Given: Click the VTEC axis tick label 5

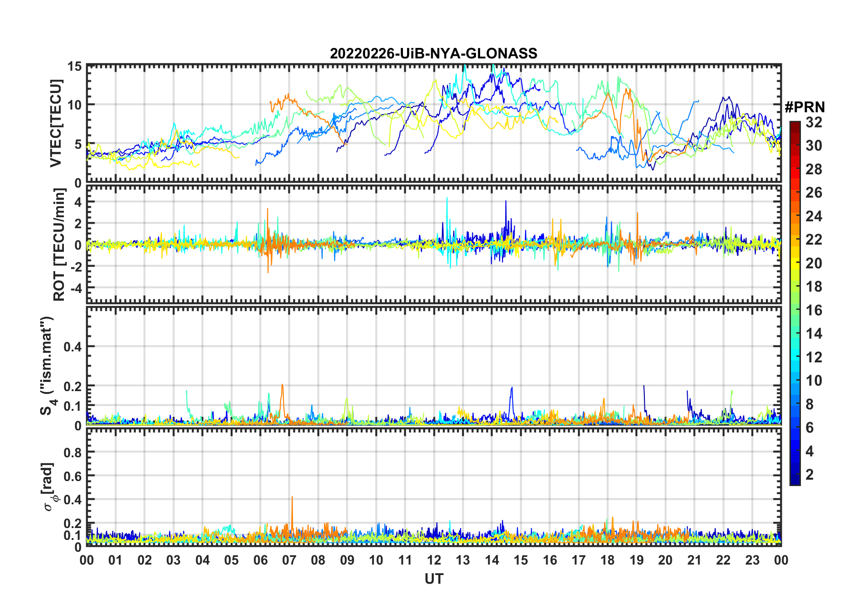Looking at the screenshot, I should coord(78,145).
